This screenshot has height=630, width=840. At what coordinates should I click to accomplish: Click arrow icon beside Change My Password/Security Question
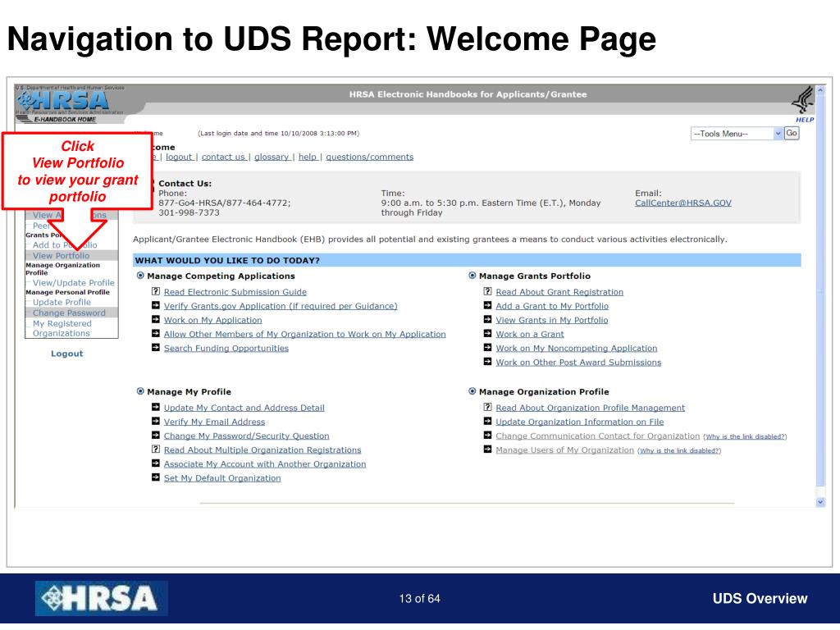[155, 435]
